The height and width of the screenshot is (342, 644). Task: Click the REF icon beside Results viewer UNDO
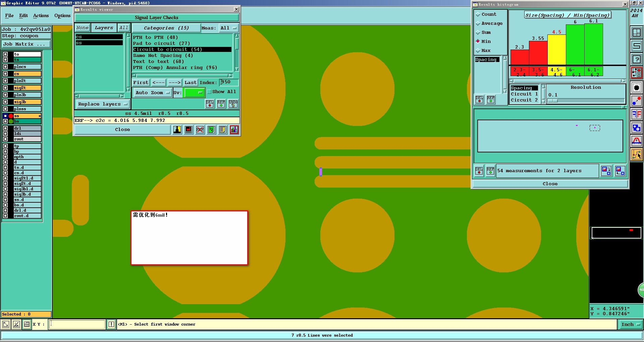point(221,104)
